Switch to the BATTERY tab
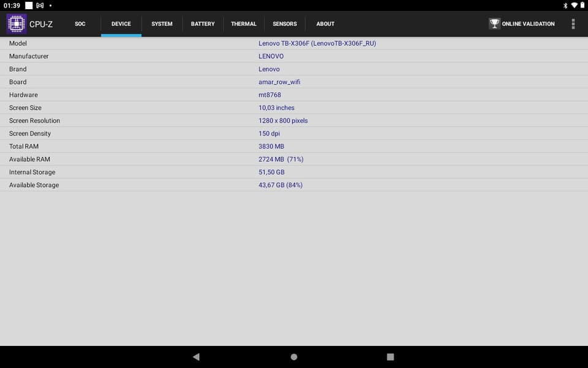Screen dimensions: 588x368 click(x=203, y=24)
